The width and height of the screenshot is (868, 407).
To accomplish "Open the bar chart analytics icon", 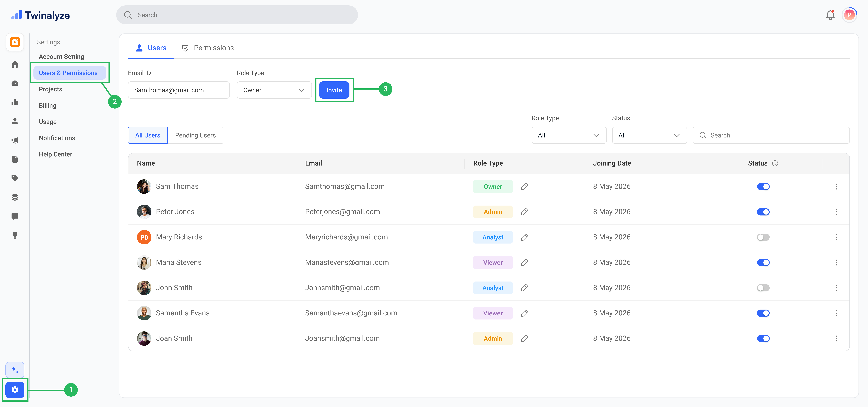I will pyautogui.click(x=15, y=102).
